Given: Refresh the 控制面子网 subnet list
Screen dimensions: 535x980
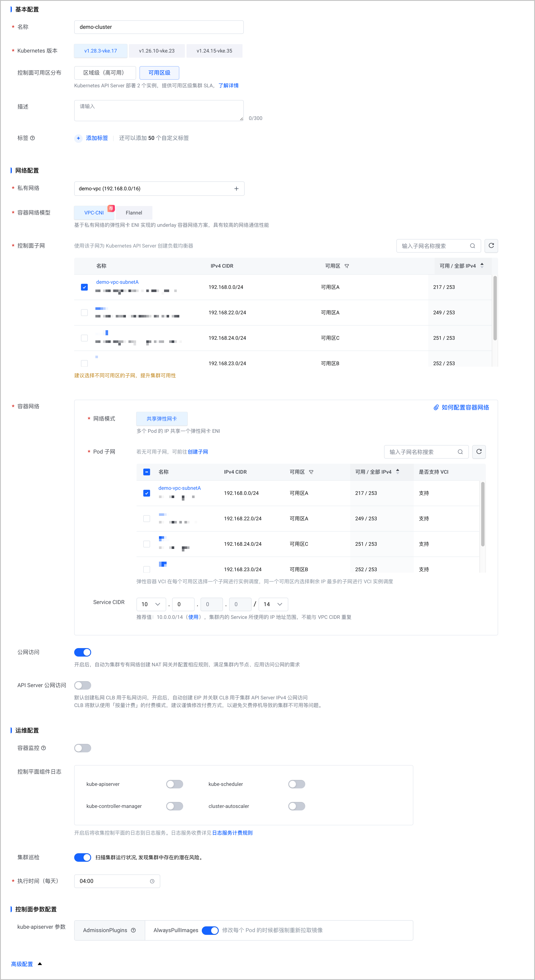Looking at the screenshot, I should tap(491, 246).
